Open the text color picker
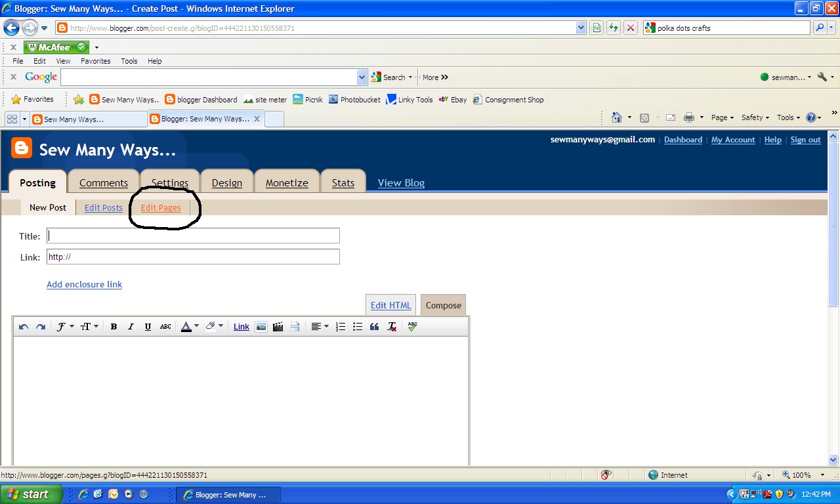 point(190,327)
